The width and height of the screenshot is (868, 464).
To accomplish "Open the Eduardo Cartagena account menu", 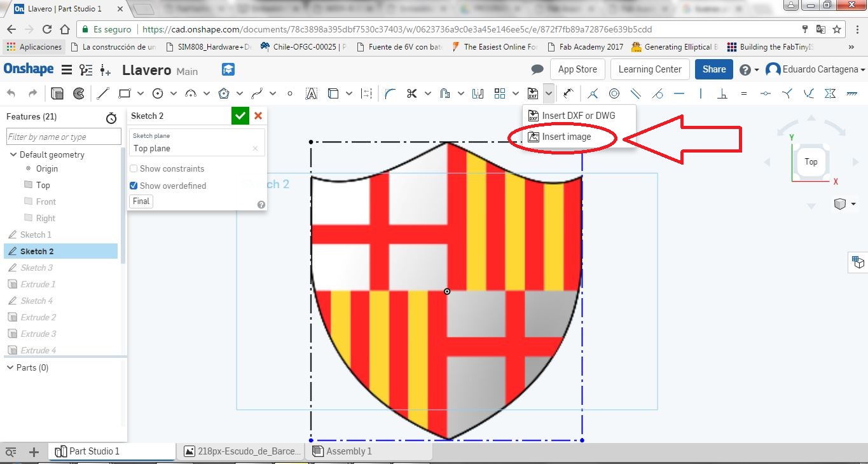I will (x=815, y=69).
